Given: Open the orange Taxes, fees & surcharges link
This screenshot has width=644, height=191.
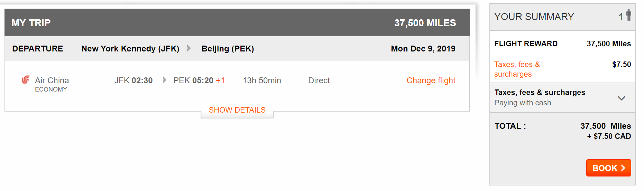Looking at the screenshot, I should coord(517,69).
